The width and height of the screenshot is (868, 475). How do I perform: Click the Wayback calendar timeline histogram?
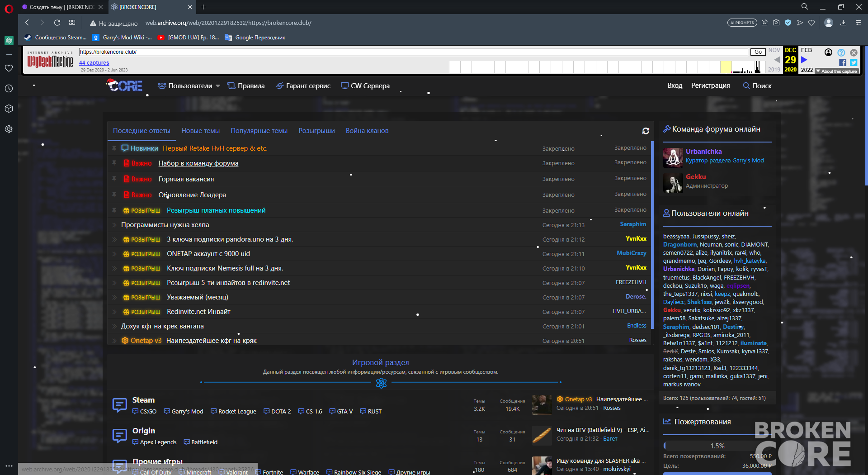tap(607, 67)
